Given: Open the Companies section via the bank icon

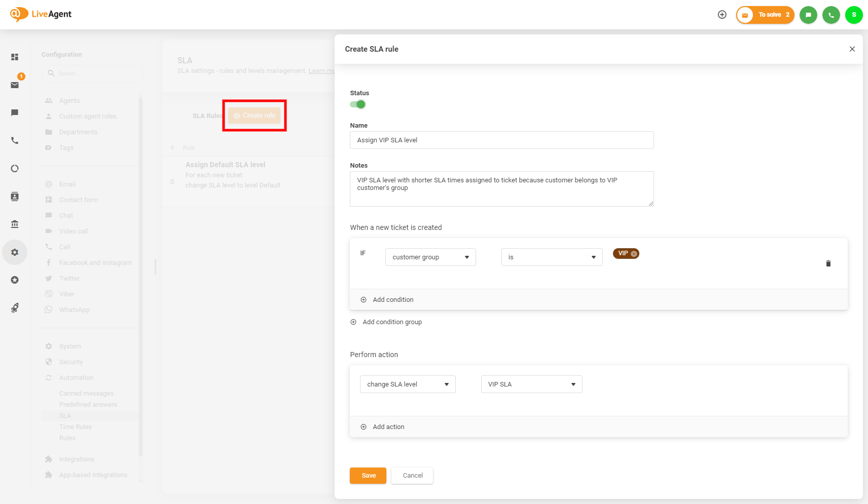Looking at the screenshot, I should pos(14,223).
